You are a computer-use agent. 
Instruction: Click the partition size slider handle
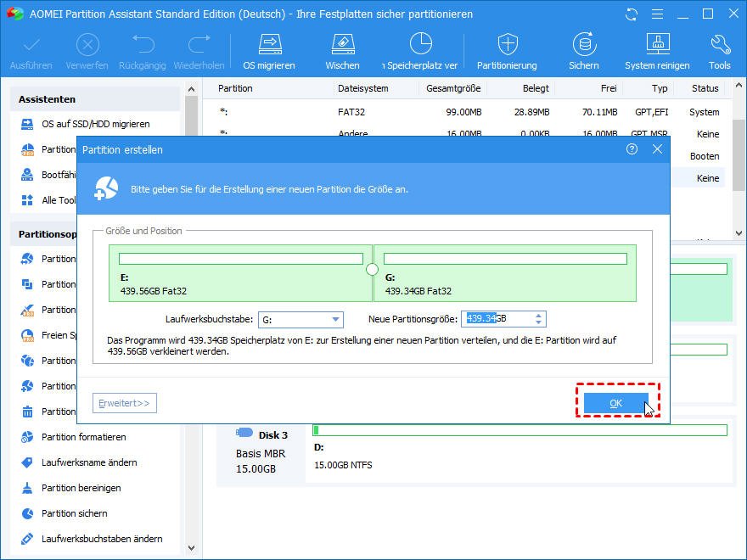tap(372, 270)
